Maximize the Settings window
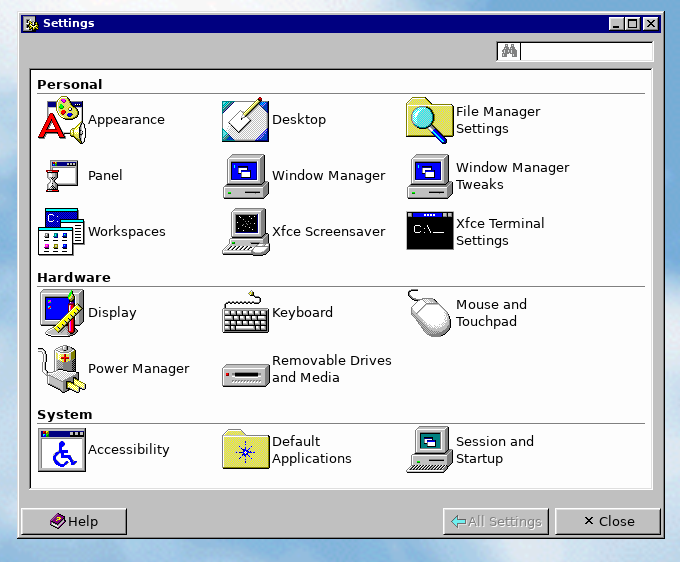 (x=633, y=24)
